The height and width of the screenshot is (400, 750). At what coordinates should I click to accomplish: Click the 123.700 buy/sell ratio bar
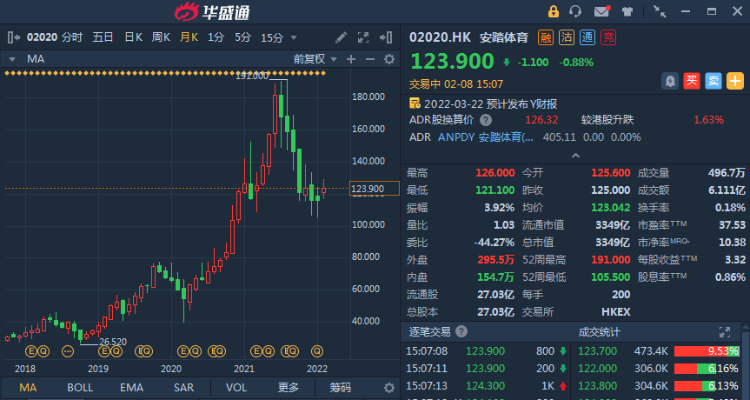706,352
